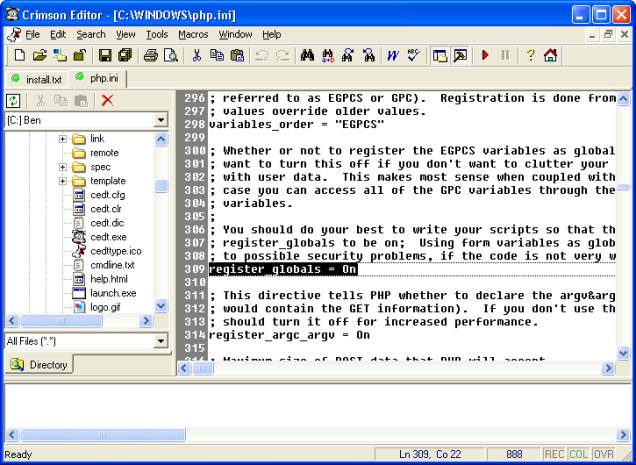This screenshot has width=636, height=465.
Task: Open Print Preview from the toolbar
Action: click(171, 55)
